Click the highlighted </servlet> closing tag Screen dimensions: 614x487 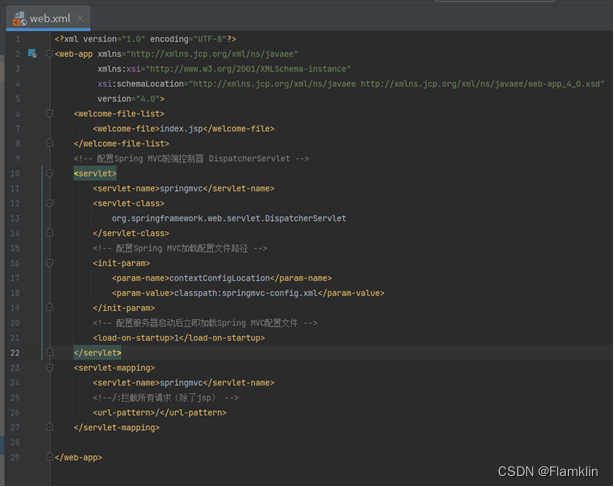[98, 353]
